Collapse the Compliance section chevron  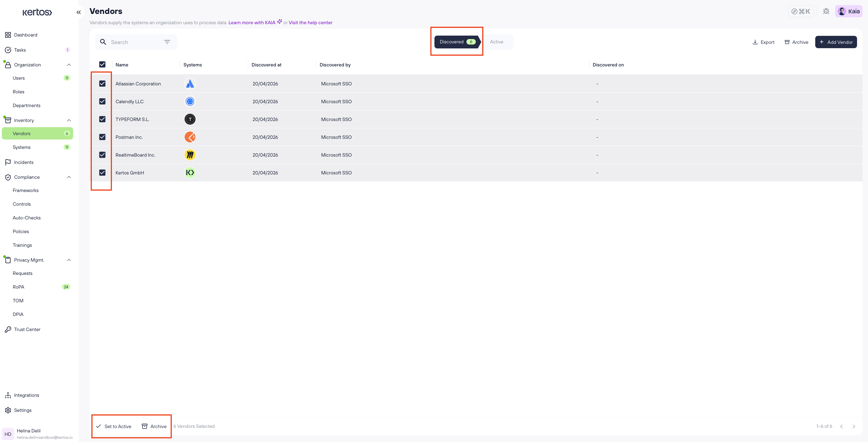coord(69,177)
